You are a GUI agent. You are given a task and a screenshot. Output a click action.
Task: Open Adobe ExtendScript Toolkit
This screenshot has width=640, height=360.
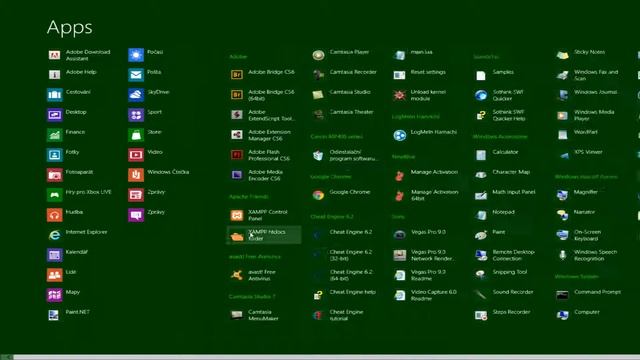[x=262, y=115]
